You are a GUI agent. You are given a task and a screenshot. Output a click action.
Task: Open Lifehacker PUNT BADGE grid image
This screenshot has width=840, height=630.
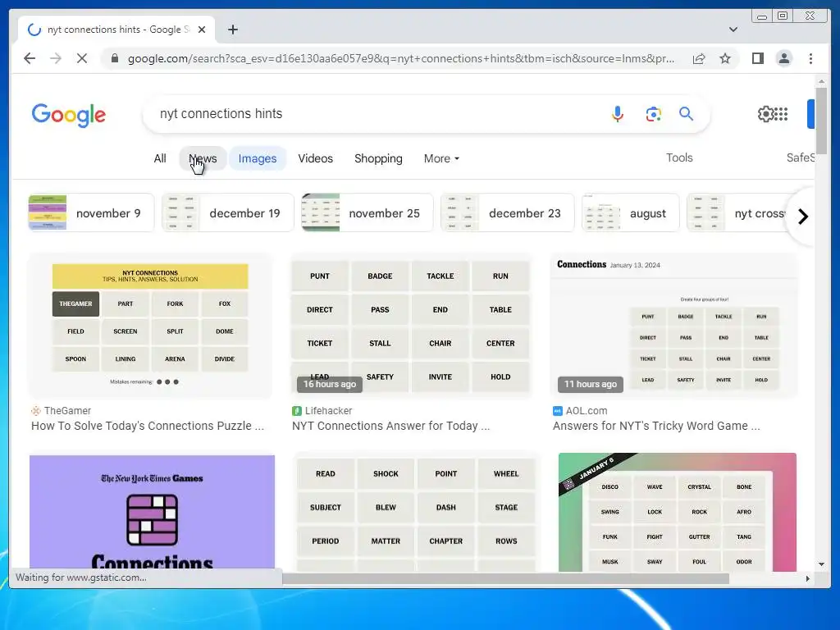click(411, 326)
